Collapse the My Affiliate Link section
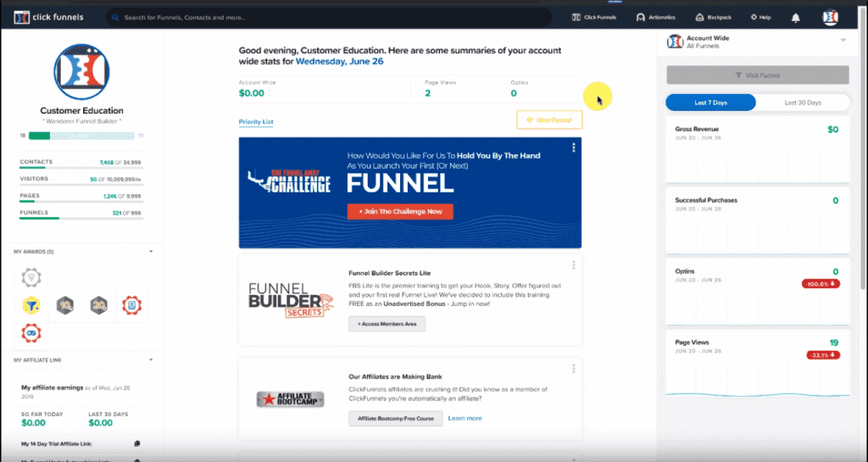Screen dimensions: 868x462 (151, 360)
